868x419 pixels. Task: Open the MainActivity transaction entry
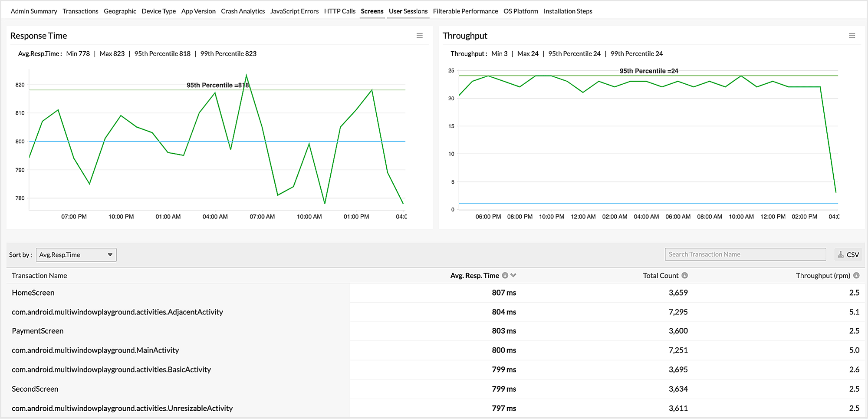pos(95,350)
